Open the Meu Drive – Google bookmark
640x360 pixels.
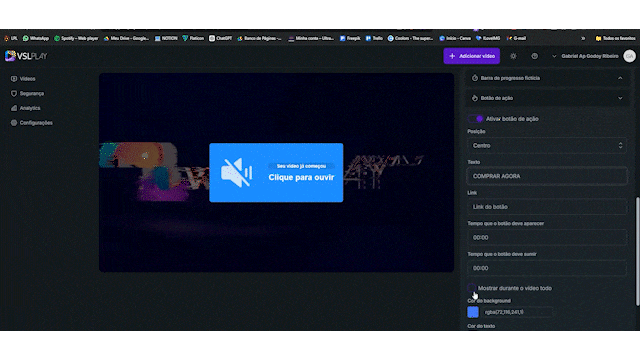(126, 38)
